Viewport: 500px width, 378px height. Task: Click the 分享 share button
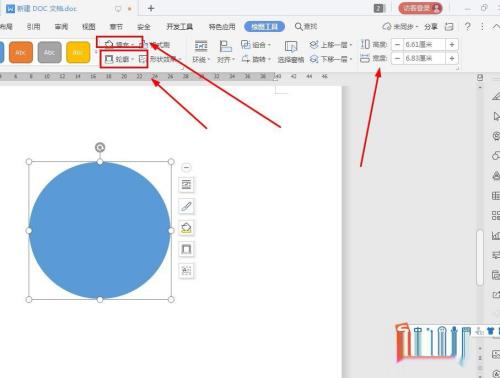click(x=431, y=27)
